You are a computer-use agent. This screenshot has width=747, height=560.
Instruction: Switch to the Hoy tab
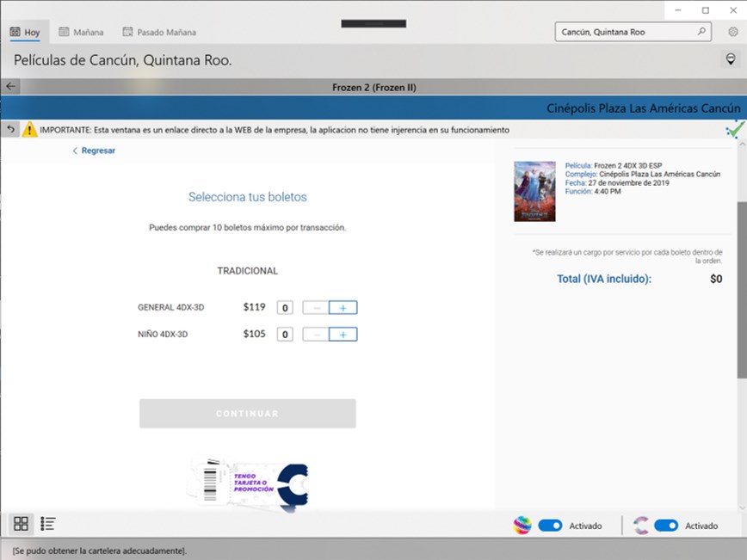[25, 32]
